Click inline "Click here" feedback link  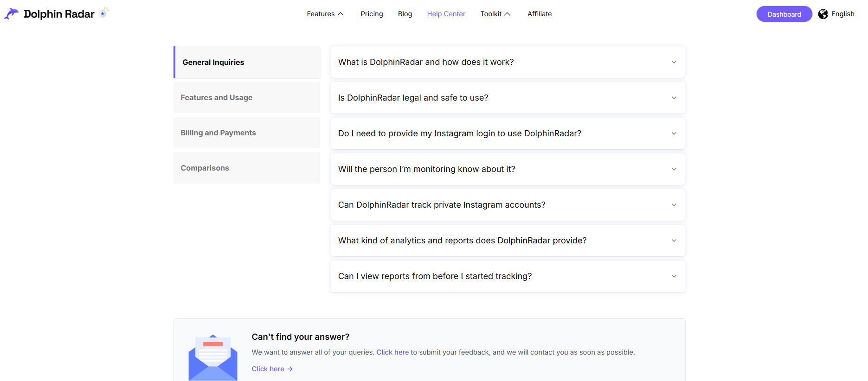pos(392,352)
